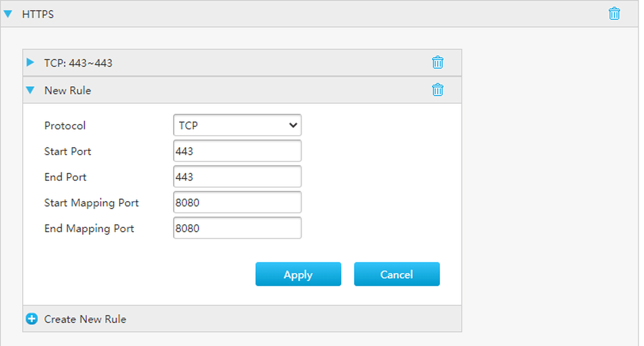Click into the End Port field
The image size is (644, 346).
pyautogui.click(x=237, y=177)
